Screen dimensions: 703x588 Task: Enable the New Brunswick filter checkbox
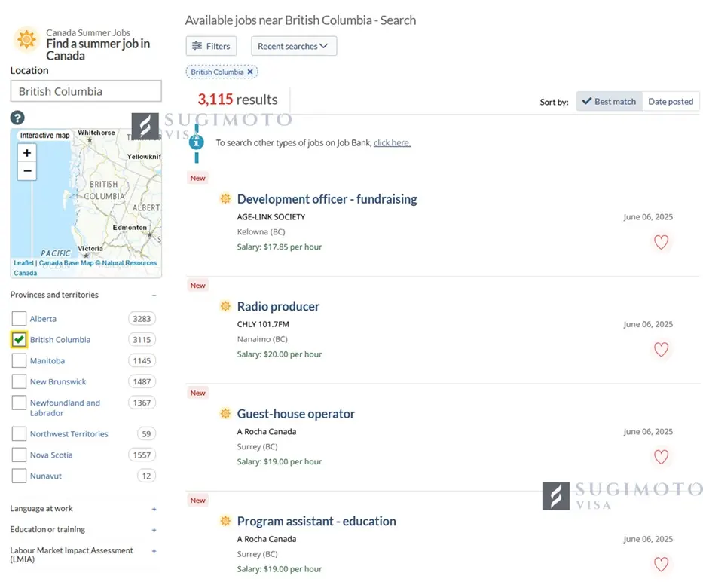(x=19, y=381)
